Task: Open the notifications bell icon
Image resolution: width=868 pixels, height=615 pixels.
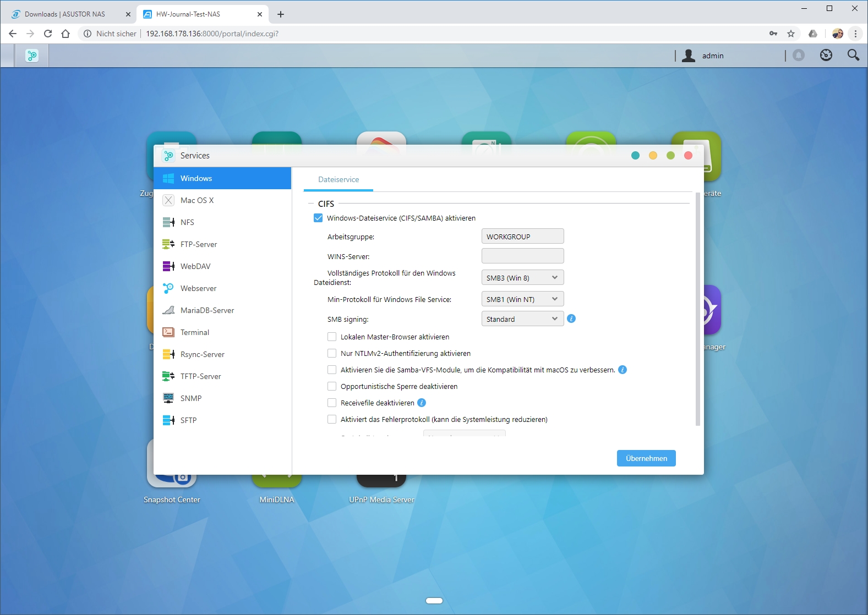Action: point(799,55)
